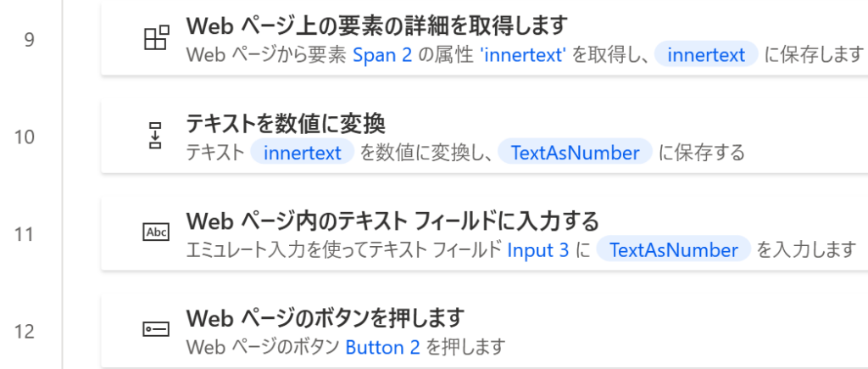Select line number 9 in the flow

(30, 40)
